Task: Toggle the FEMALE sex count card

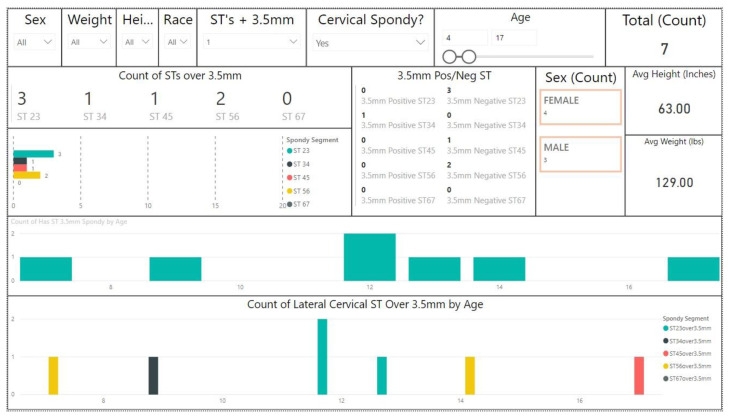Action: [x=581, y=108]
